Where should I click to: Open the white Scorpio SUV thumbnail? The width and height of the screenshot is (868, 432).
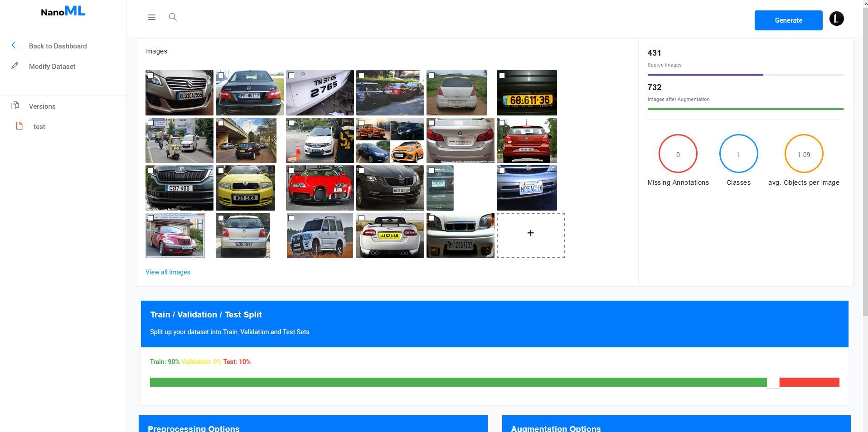pos(320,235)
